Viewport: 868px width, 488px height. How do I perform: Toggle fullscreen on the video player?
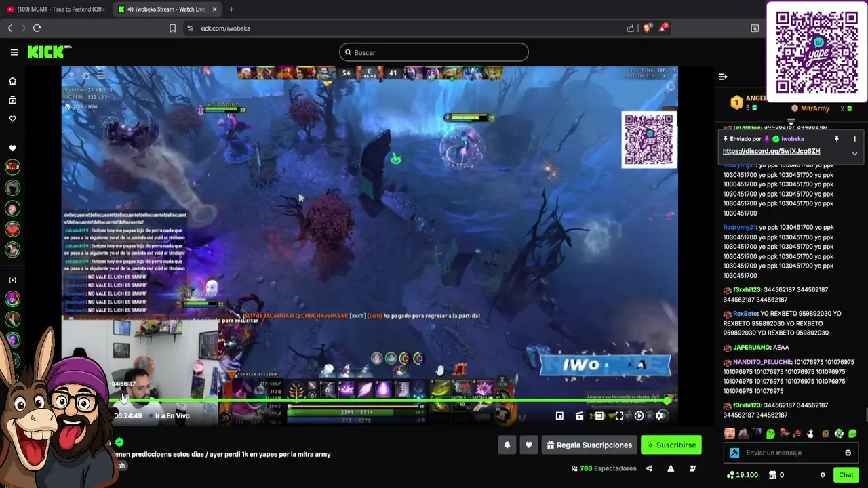point(619,415)
